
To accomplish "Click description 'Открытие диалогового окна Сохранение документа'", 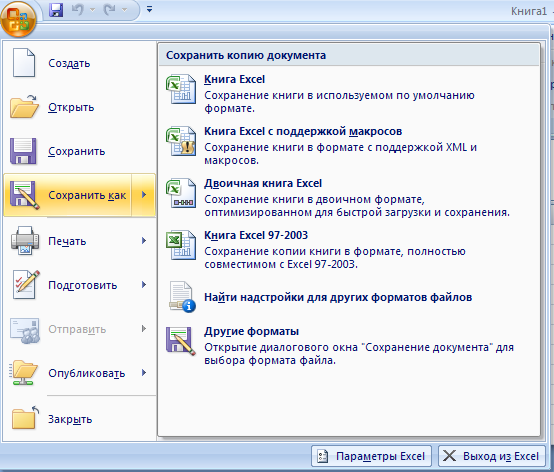I will tap(359, 354).
